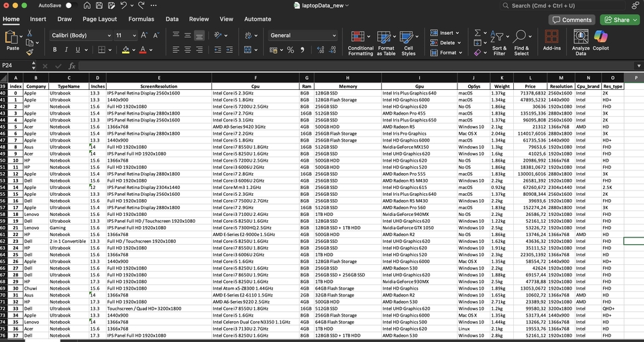Viewport: 644px width, 342px height.
Task: Click the Decrease Indent icon
Action: click(217, 50)
